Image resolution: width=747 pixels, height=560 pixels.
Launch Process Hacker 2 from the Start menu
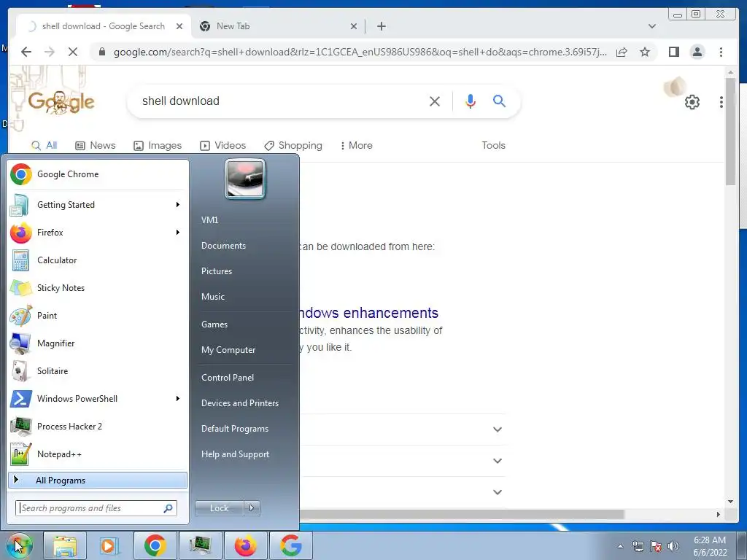98,426
